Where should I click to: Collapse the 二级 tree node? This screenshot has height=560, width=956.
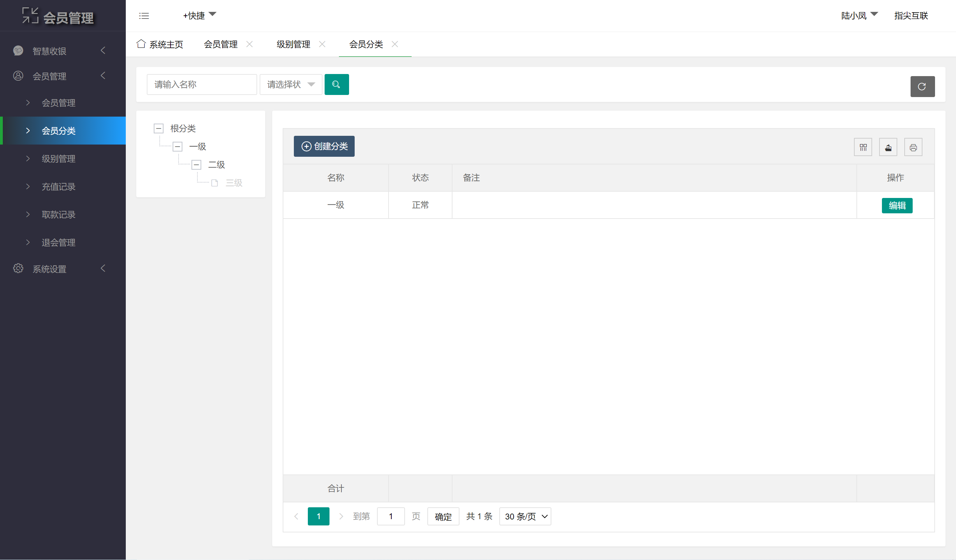pos(196,164)
